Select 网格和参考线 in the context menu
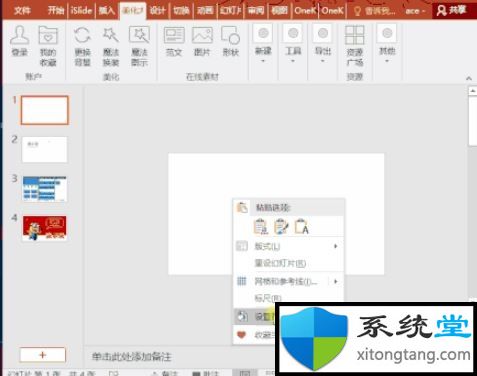The image size is (477, 376). tap(286, 281)
